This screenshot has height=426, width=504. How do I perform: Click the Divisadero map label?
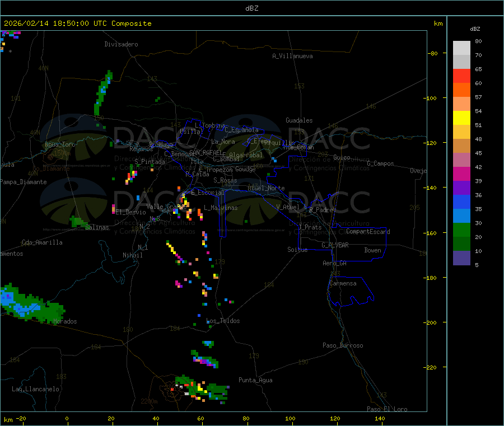pyautogui.click(x=121, y=44)
